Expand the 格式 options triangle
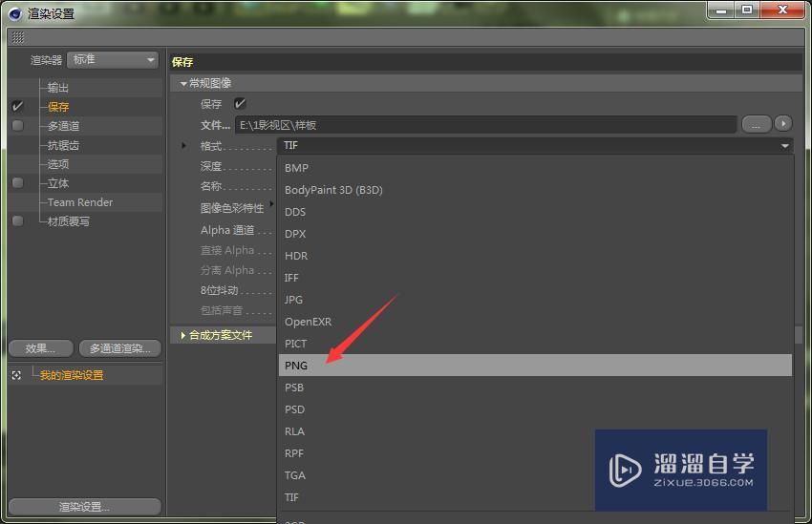 [183, 146]
